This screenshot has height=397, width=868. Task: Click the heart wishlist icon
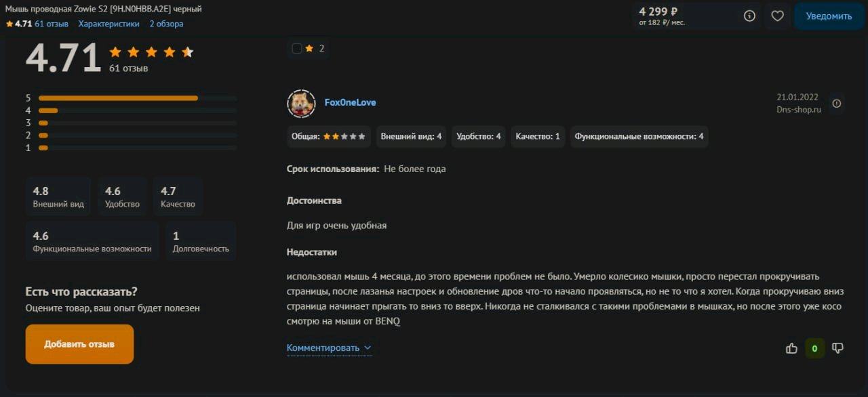pyautogui.click(x=777, y=16)
